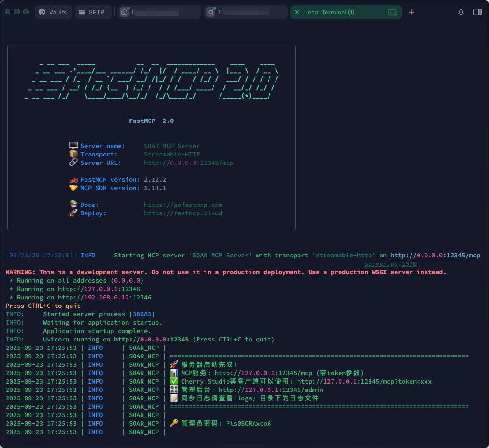Switch to the SFTP tab
Image resolution: width=489 pixels, height=448 pixels.
[92, 12]
